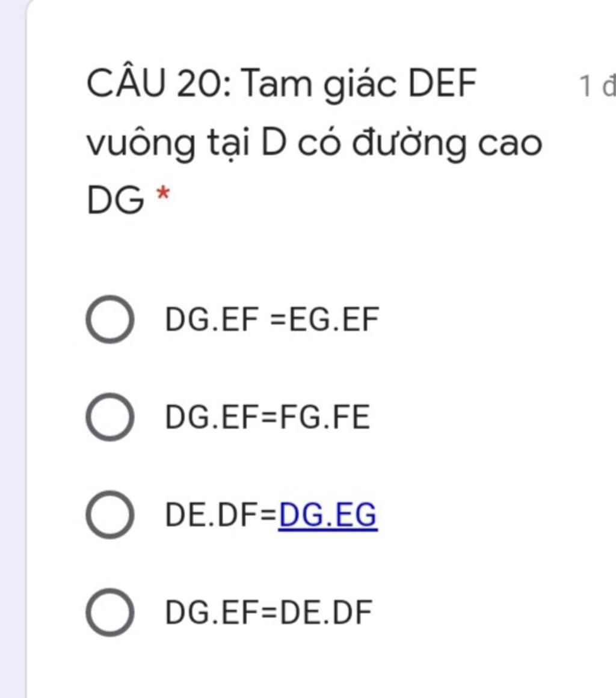Choose the DG.EF=FG.FE radio option
Image resolution: width=616 pixels, height=698 pixels.
tap(109, 417)
